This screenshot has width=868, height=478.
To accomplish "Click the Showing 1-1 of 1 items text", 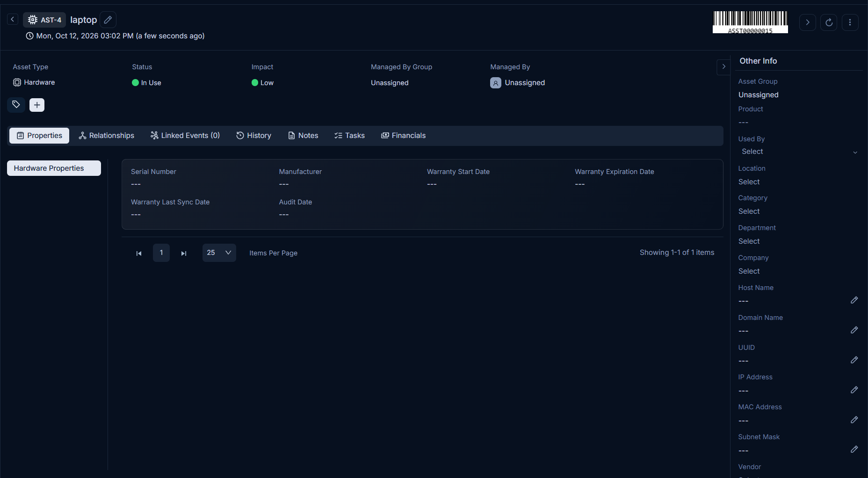I will [677, 253].
